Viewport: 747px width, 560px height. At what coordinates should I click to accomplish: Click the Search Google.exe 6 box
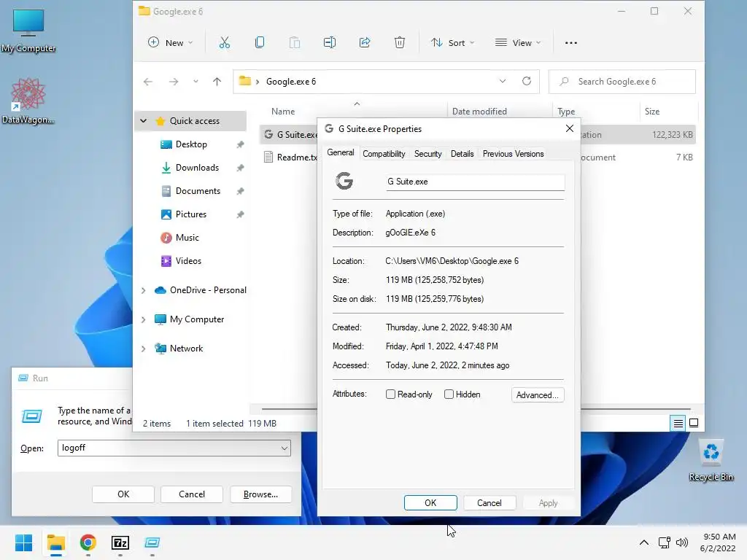622,82
